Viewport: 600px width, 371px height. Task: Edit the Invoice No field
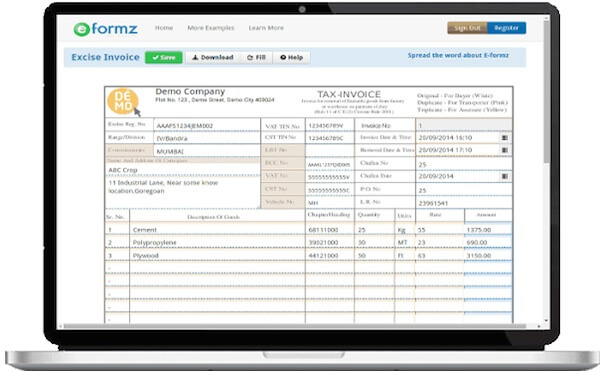[x=464, y=125]
